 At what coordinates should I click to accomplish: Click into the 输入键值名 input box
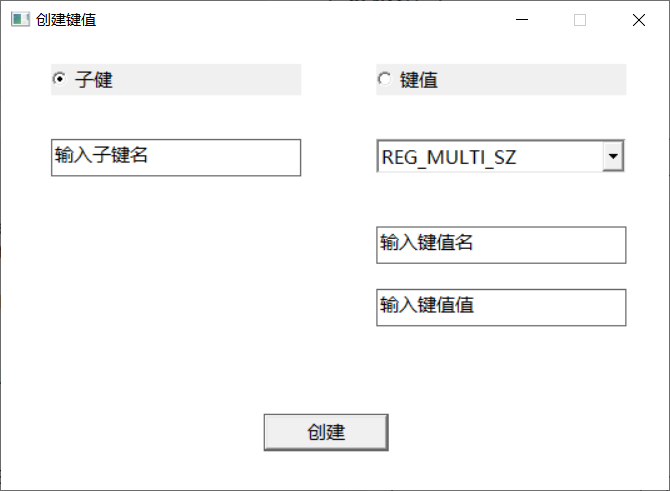click(x=500, y=245)
